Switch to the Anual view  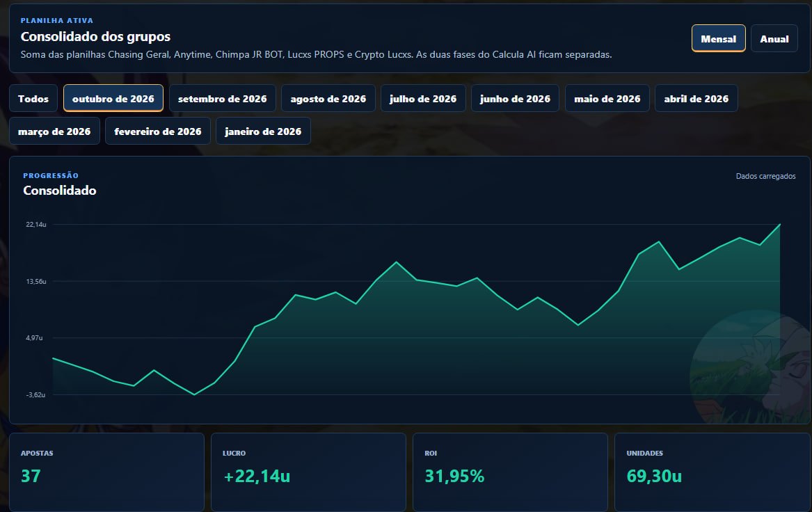[x=774, y=39]
